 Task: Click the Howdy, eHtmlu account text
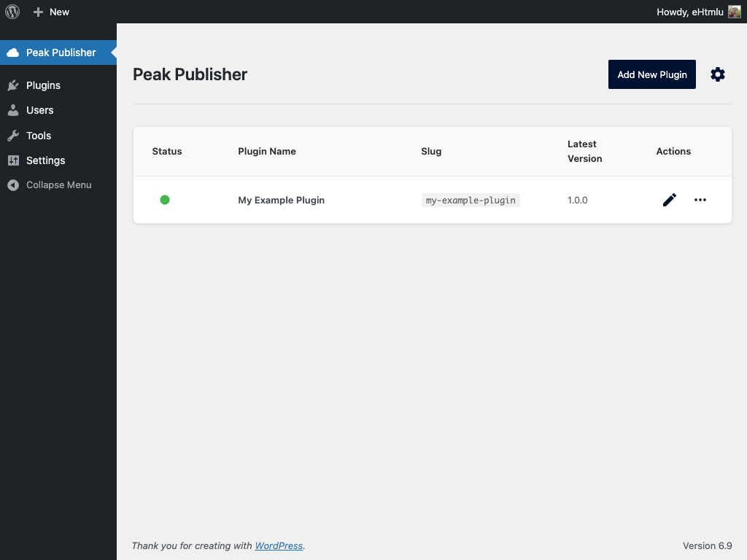click(x=689, y=12)
